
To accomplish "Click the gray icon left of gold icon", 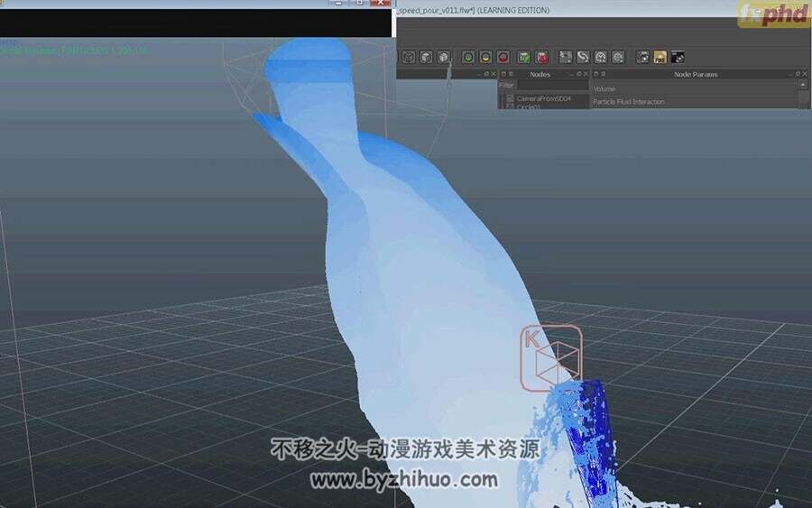I will pos(642,57).
